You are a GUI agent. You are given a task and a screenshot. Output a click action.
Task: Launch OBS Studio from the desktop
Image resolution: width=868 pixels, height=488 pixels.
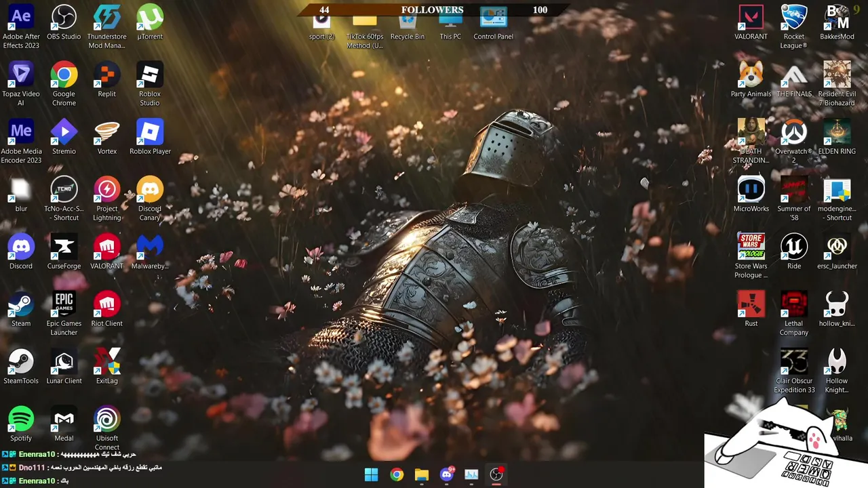click(64, 16)
